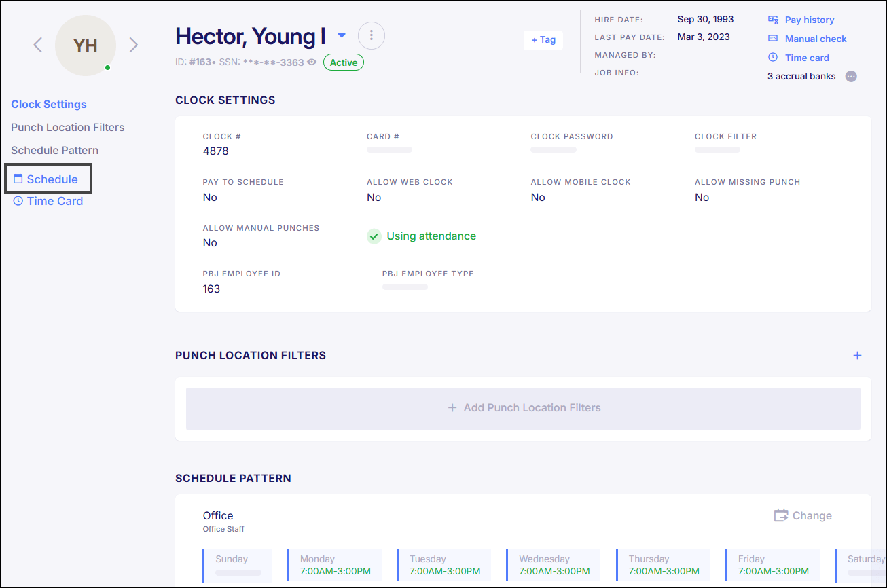Click the Change calendar icon
The image size is (887, 588).
pos(781,515)
